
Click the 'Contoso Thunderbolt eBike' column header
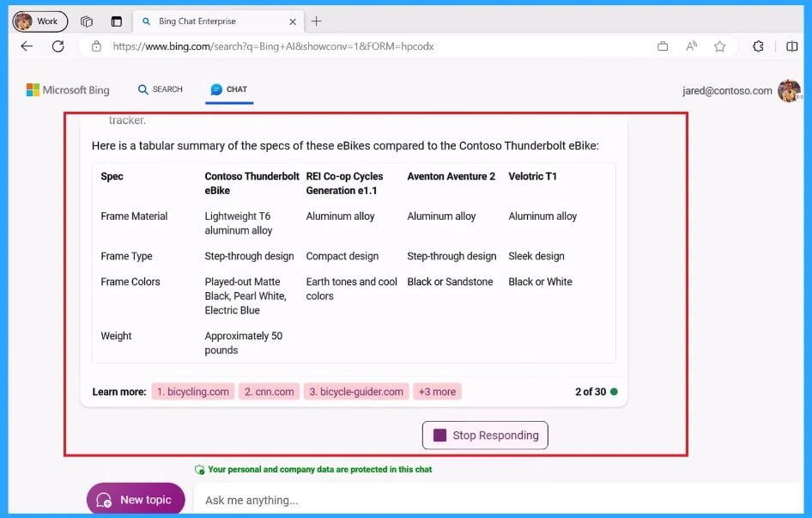pyautogui.click(x=251, y=183)
